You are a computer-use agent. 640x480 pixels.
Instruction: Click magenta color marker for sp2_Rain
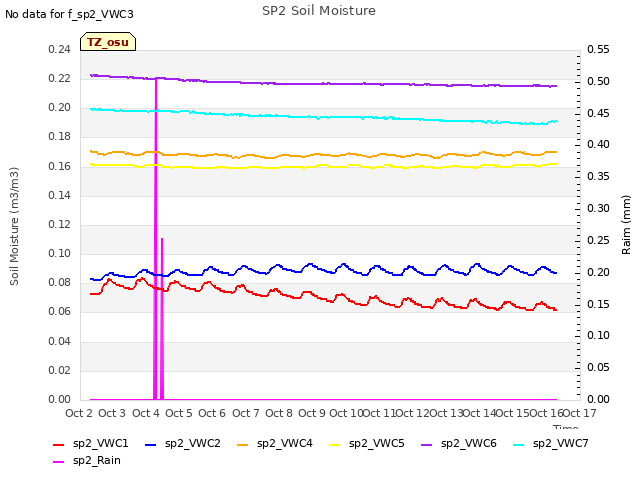(x=59, y=462)
